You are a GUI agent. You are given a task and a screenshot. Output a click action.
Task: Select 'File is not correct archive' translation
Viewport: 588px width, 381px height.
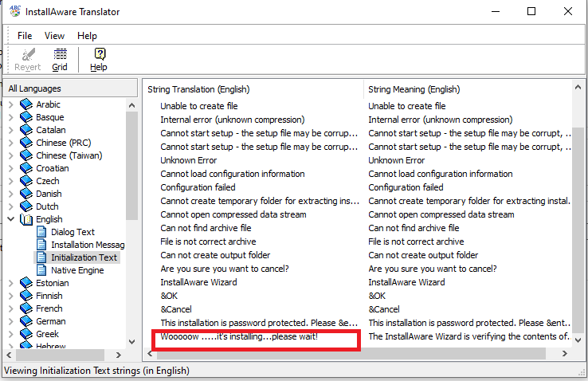[208, 242]
